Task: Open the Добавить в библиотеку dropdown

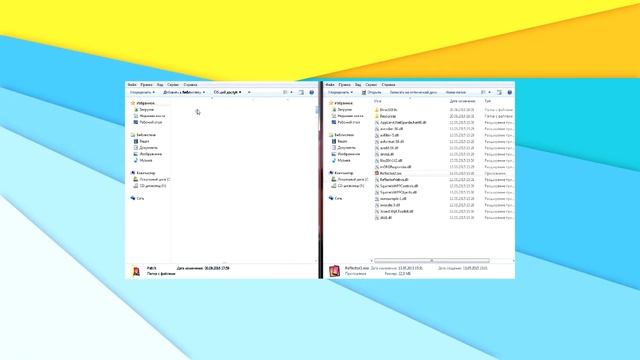Action: pos(184,93)
